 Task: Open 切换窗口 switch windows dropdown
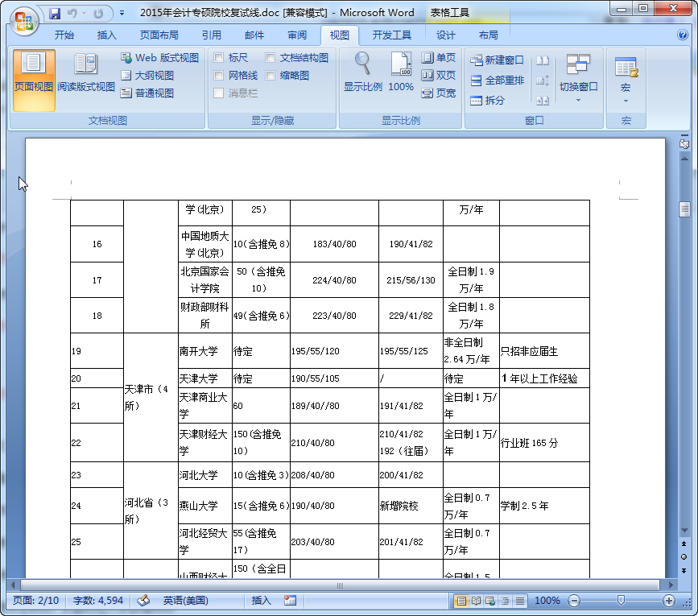tap(578, 78)
